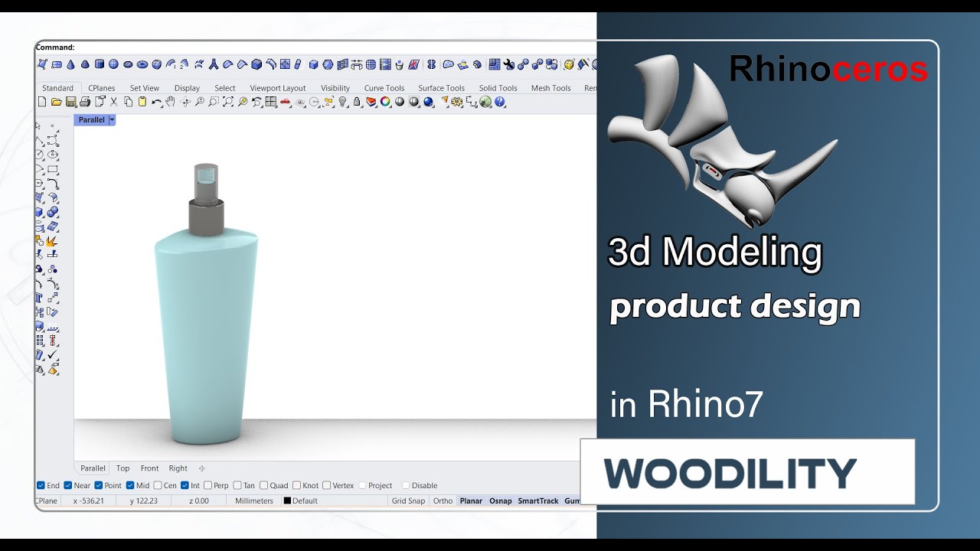This screenshot has width=980, height=551.
Task: Open the Parallel viewport title dropdown arrow
Action: pos(112,120)
